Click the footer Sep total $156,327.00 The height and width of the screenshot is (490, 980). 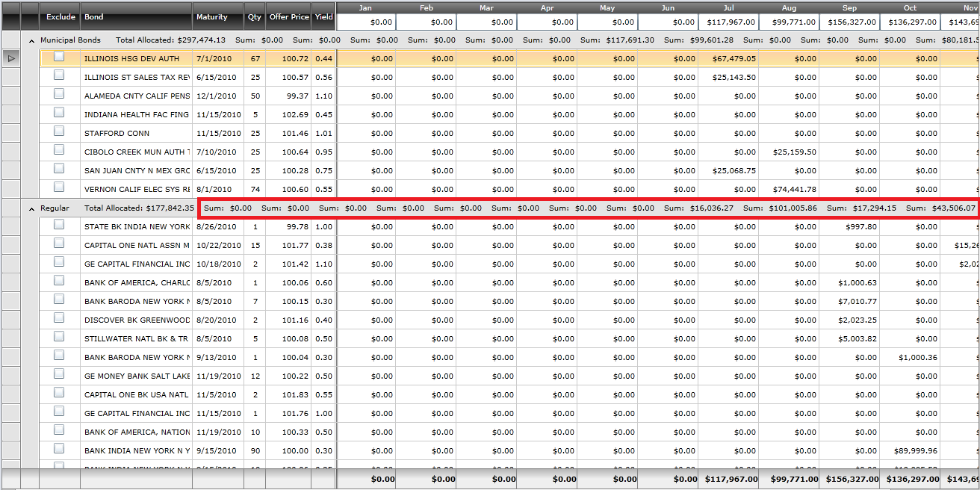(852, 480)
